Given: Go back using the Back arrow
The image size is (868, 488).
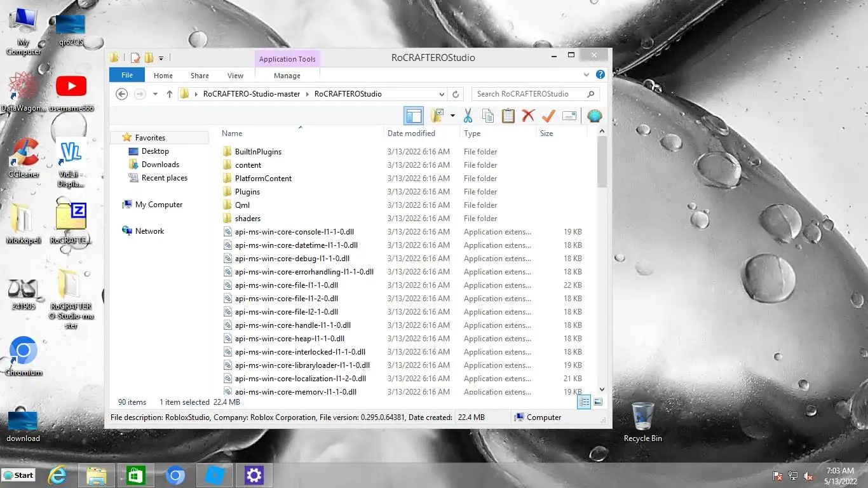Looking at the screenshot, I should click(122, 94).
